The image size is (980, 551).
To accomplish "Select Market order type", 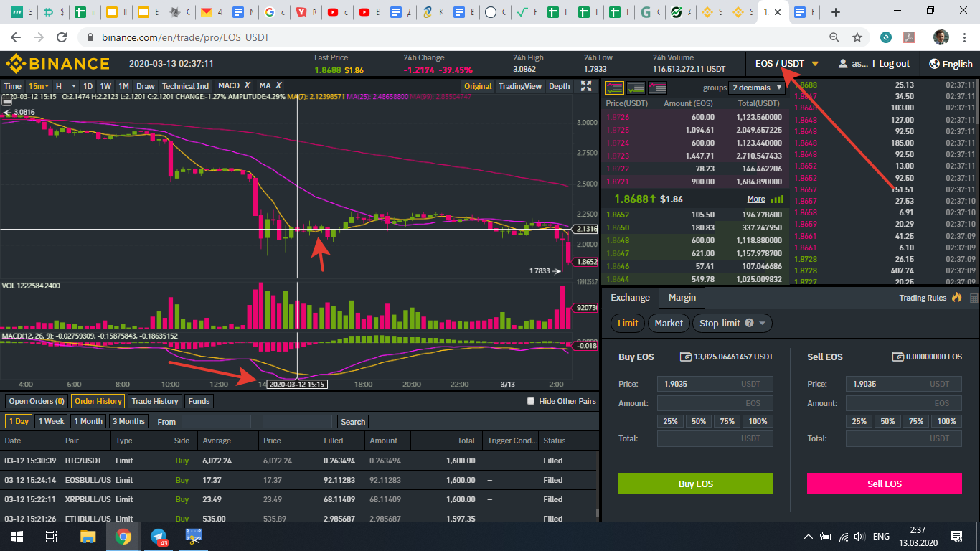I will click(669, 323).
